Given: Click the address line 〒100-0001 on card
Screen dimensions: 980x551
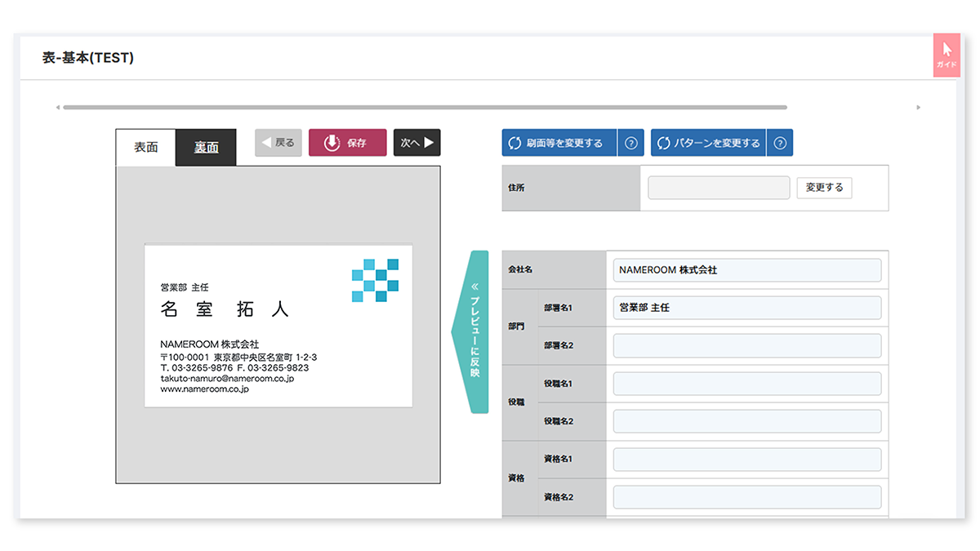Looking at the screenshot, I should (x=238, y=358).
